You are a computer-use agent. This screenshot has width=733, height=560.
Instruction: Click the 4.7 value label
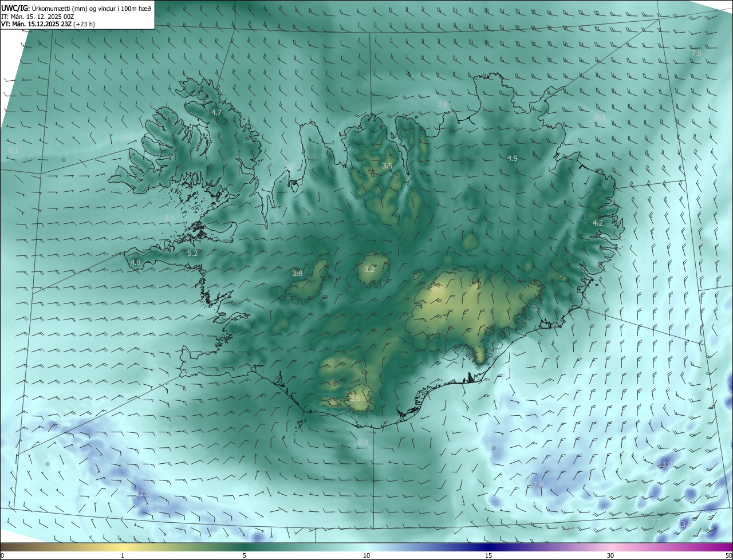[216, 112]
